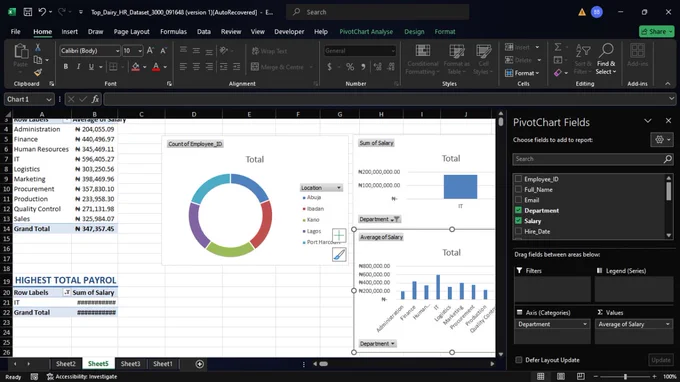Screen dimensions: 680x382
Task: Switch to the Formulas ribbon tab
Action: [173, 32]
